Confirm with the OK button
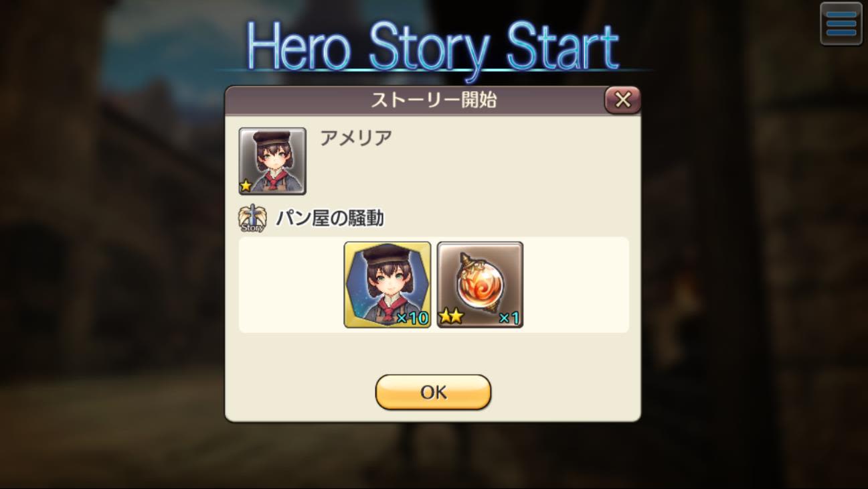 (x=433, y=392)
